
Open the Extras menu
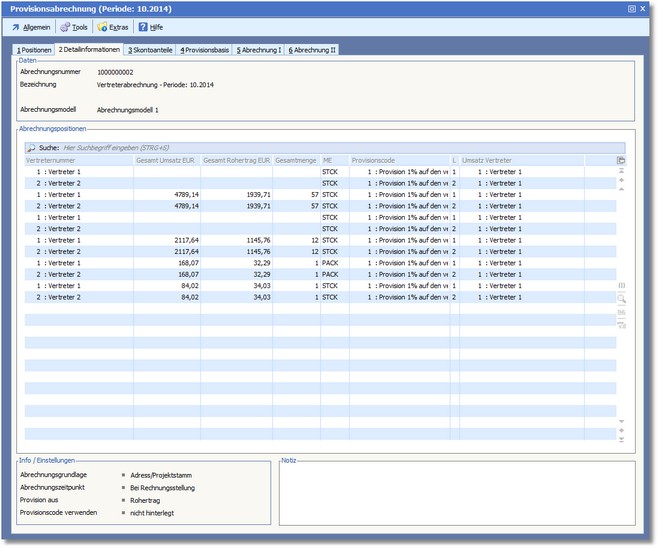pos(112,27)
